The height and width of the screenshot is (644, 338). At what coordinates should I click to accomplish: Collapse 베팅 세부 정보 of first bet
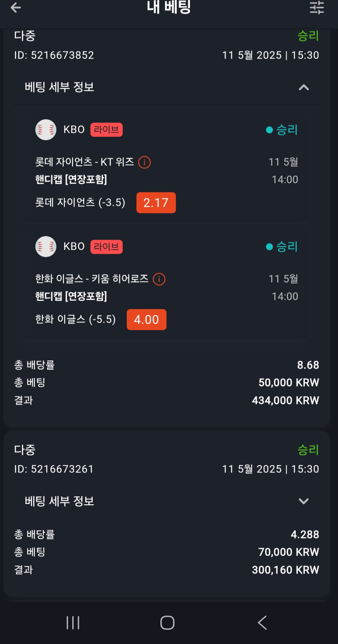pos(304,88)
